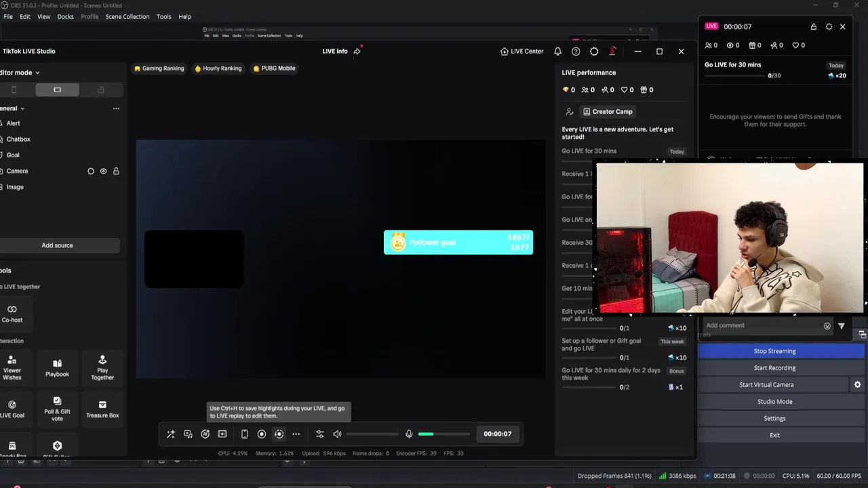Select the Follower goal widget in preview
The image size is (868, 488).
tap(458, 243)
